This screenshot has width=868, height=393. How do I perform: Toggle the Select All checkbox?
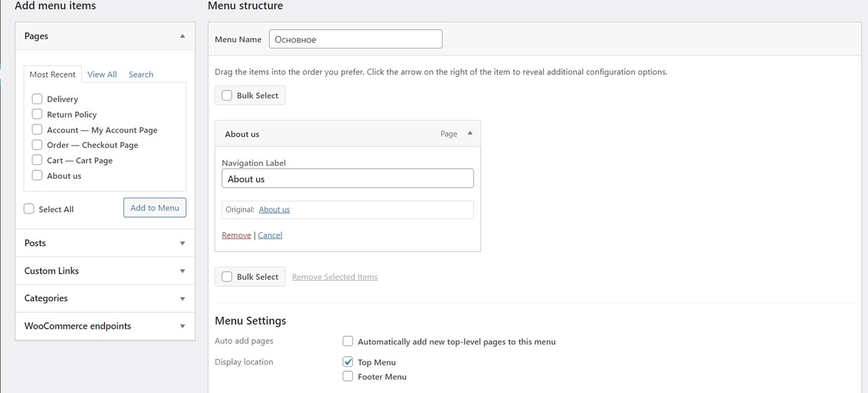[29, 208]
